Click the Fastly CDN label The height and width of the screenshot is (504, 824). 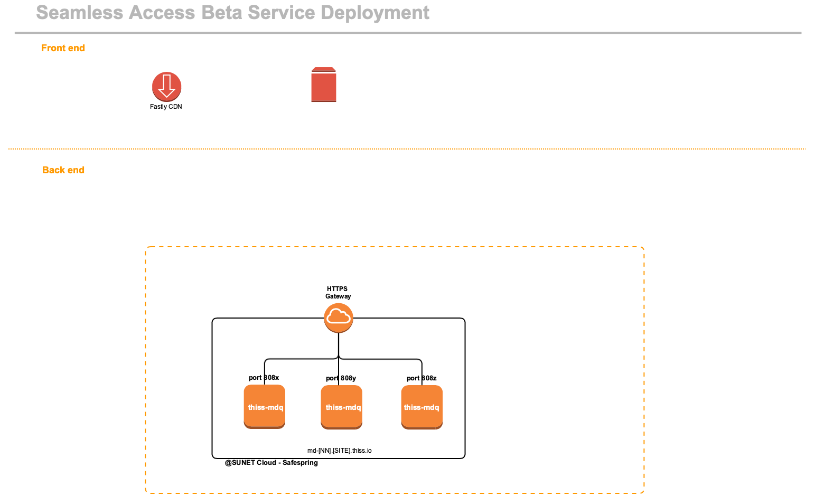coord(166,107)
